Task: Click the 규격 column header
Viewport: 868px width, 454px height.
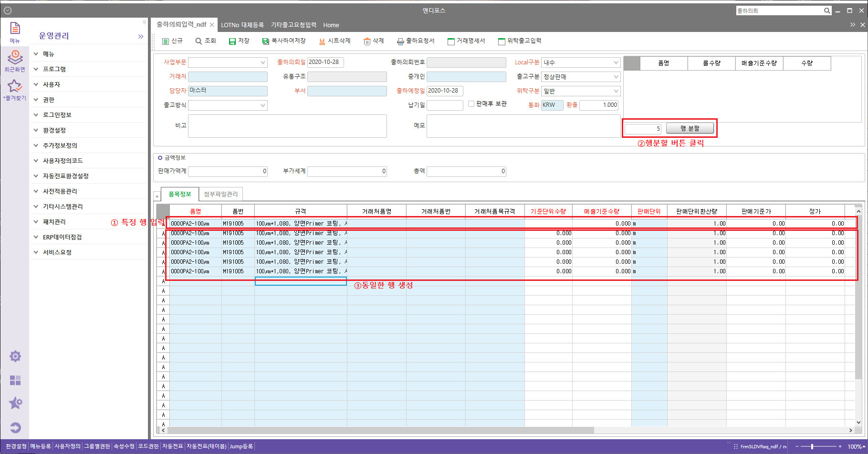Action: pyautogui.click(x=301, y=211)
